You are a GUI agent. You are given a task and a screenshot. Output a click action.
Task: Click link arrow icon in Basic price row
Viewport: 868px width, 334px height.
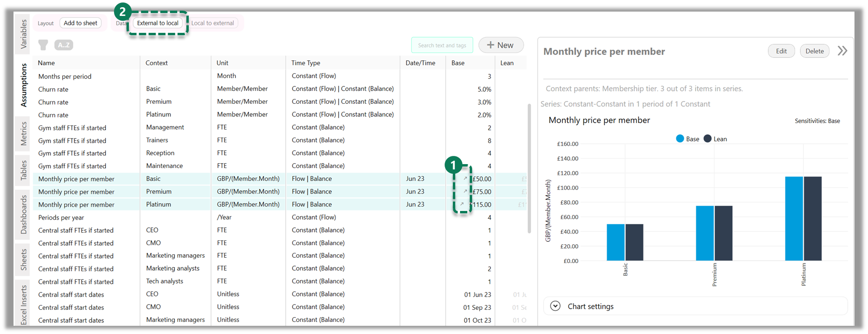(465, 178)
